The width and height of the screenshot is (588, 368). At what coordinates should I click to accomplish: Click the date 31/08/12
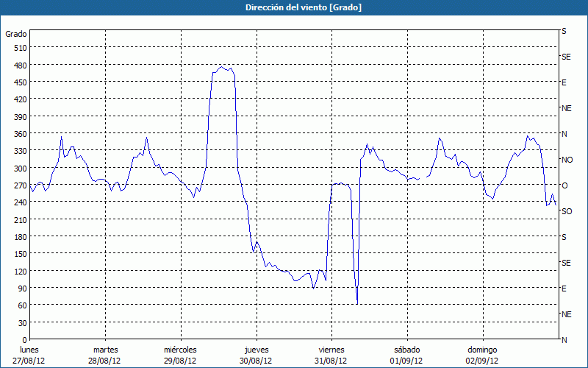point(331,361)
